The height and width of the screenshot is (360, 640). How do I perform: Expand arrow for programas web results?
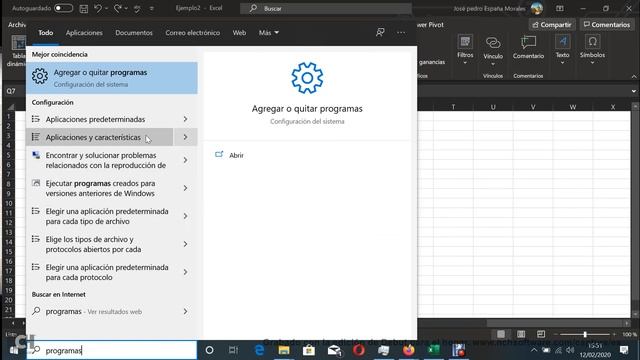(x=186, y=311)
